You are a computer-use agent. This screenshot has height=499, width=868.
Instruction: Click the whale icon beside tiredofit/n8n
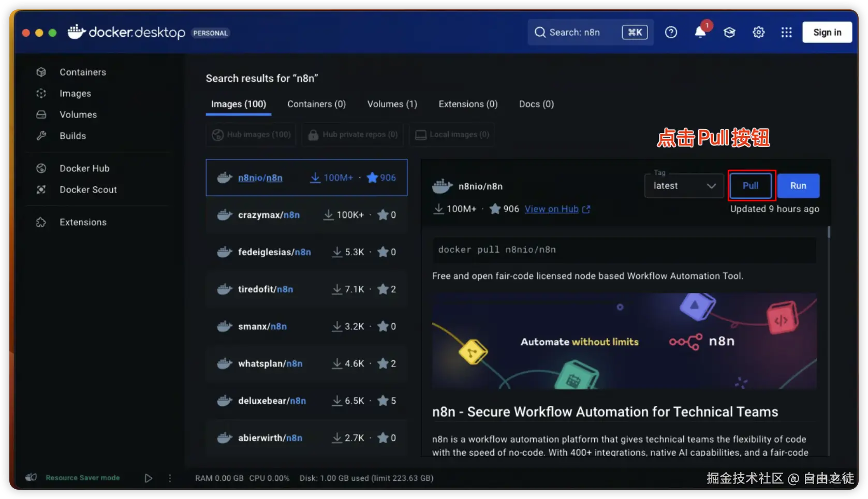(x=225, y=289)
